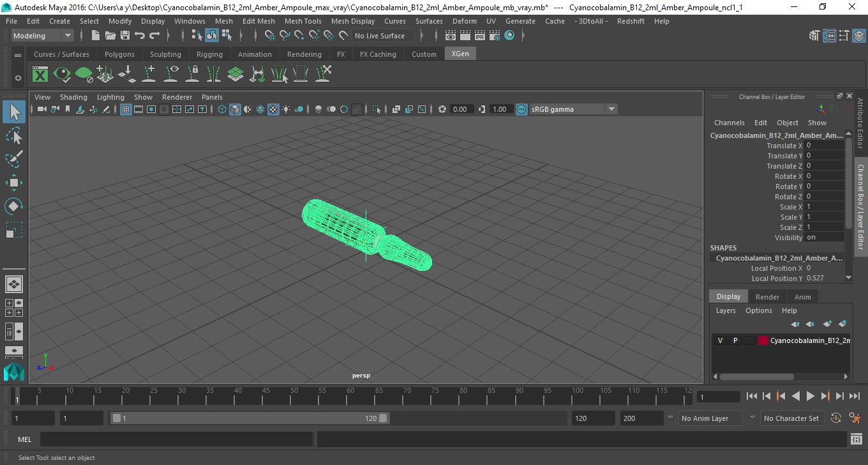Switch to the Polygons shelf tab
868x465 pixels.
119,54
